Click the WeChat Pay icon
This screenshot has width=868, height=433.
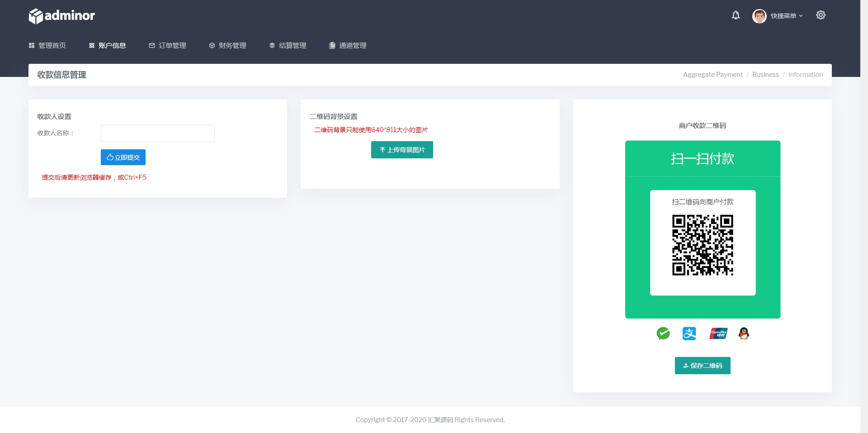click(x=663, y=333)
